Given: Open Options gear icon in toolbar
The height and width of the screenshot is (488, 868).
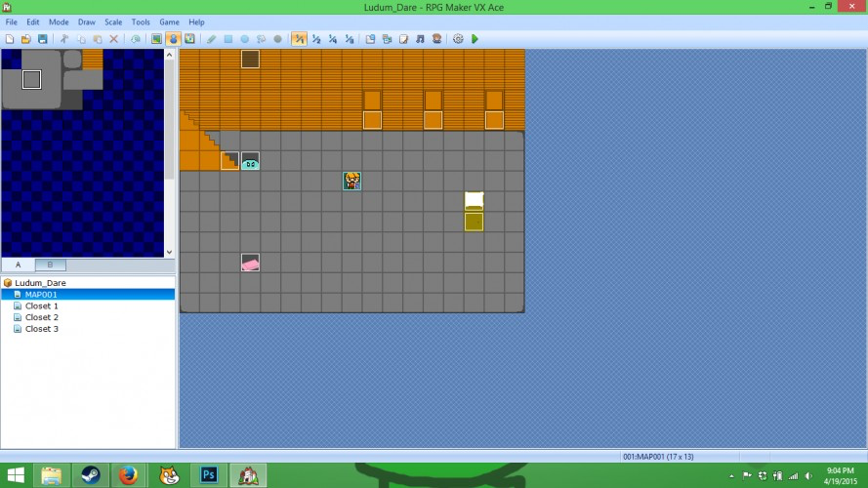Looking at the screenshot, I should coord(458,39).
